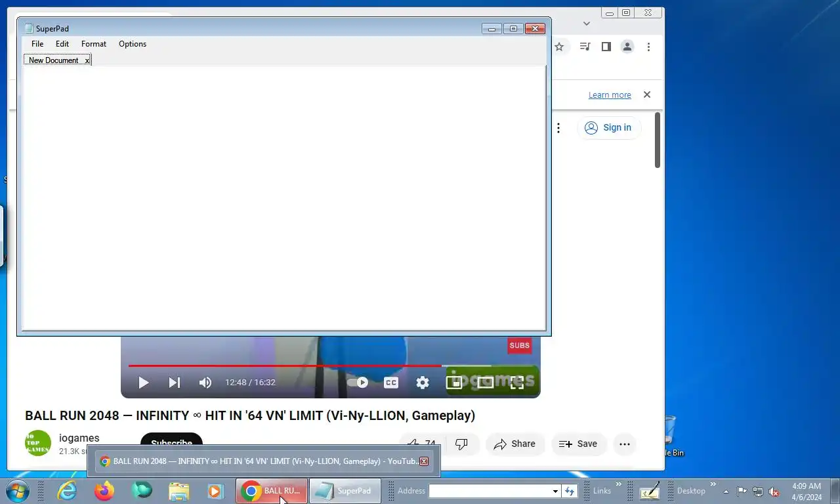The image size is (840, 504).
Task: Open YouTube player settings gear
Action: pyautogui.click(x=423, y=383)
